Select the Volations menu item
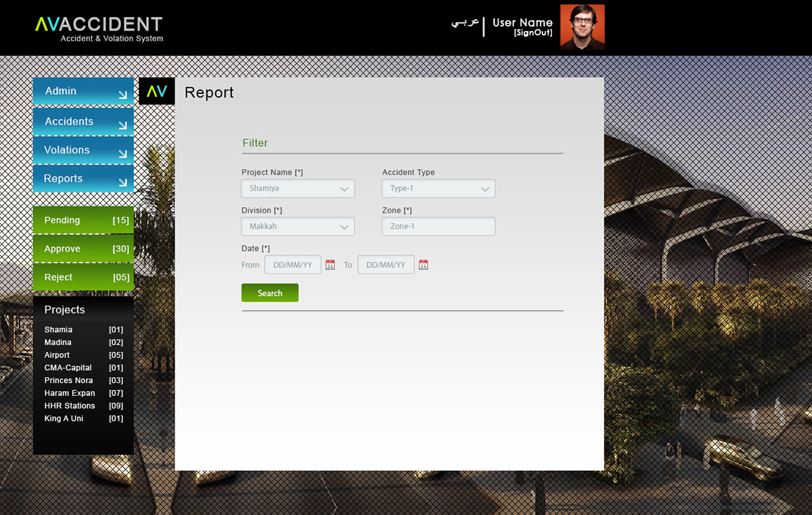Image resolution: width=812 pixels, height=515 pixels. (x=83, y=150)
